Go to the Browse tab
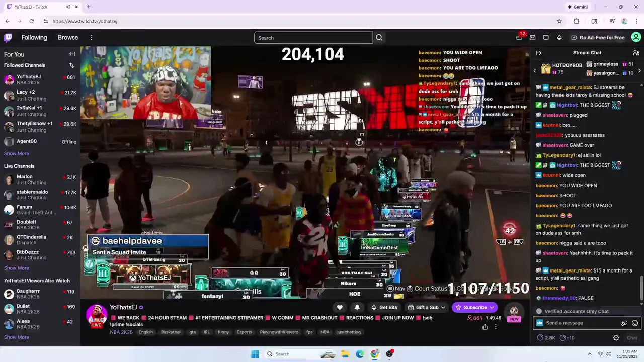Viewport: 644px width, 362px height. (x=68, y=38)
